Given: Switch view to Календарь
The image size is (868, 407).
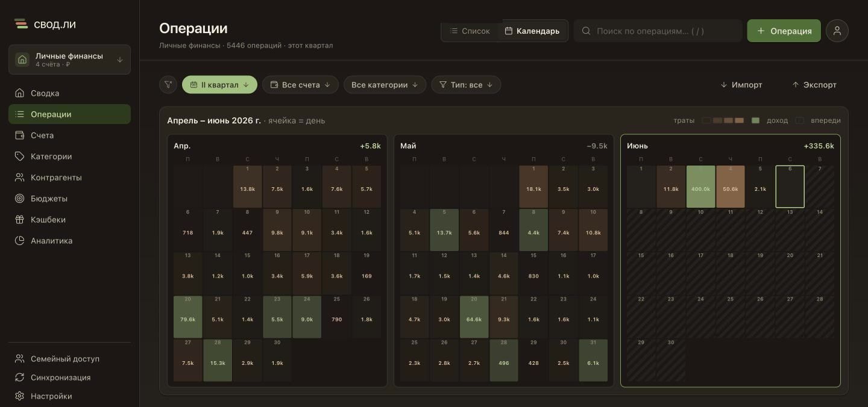Looking at the screenshot, I should click(532, 31).
